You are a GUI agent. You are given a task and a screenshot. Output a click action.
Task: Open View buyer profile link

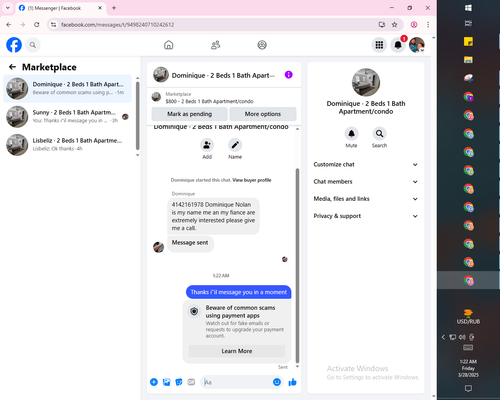coord(252,180)
